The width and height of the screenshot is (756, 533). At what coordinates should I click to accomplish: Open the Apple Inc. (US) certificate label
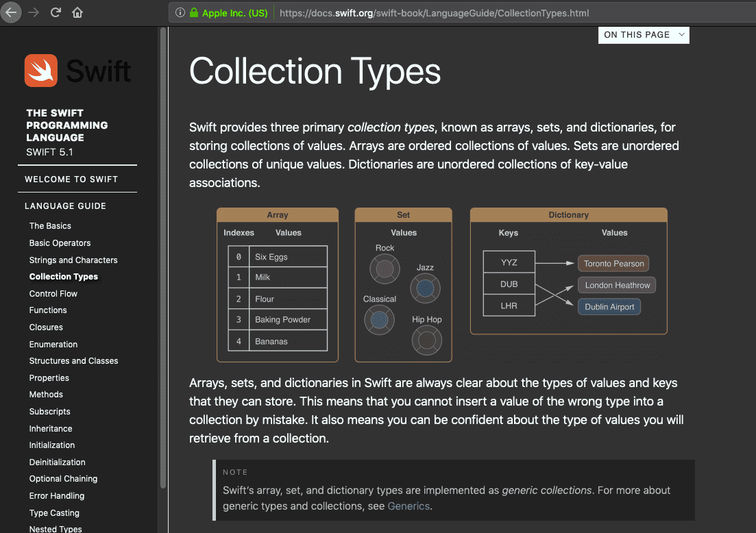234,13
